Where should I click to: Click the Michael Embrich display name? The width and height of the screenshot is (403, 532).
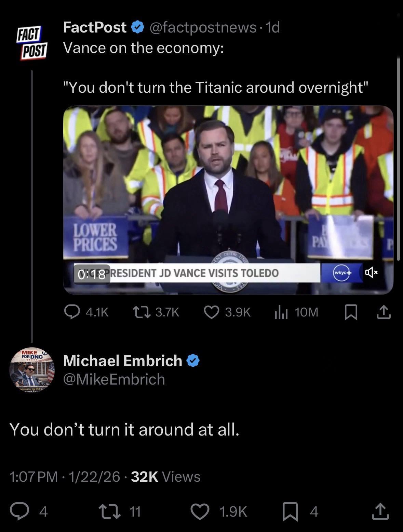point(123,361)
